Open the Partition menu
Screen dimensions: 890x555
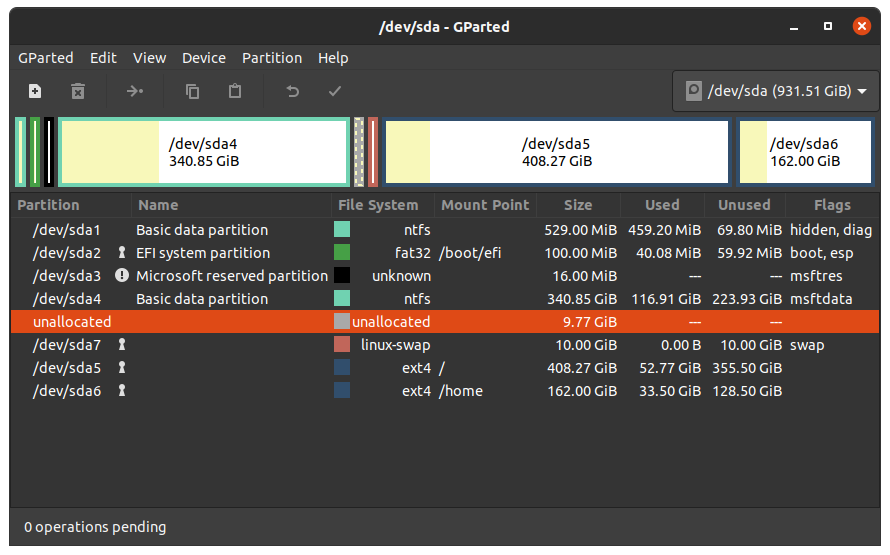272,58
